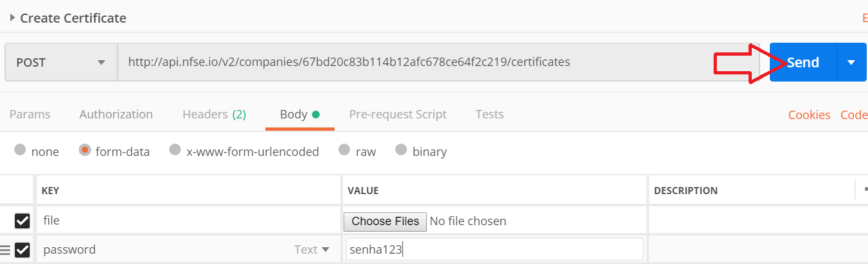Open the Send button's arrow menu

tap(851, 62)
